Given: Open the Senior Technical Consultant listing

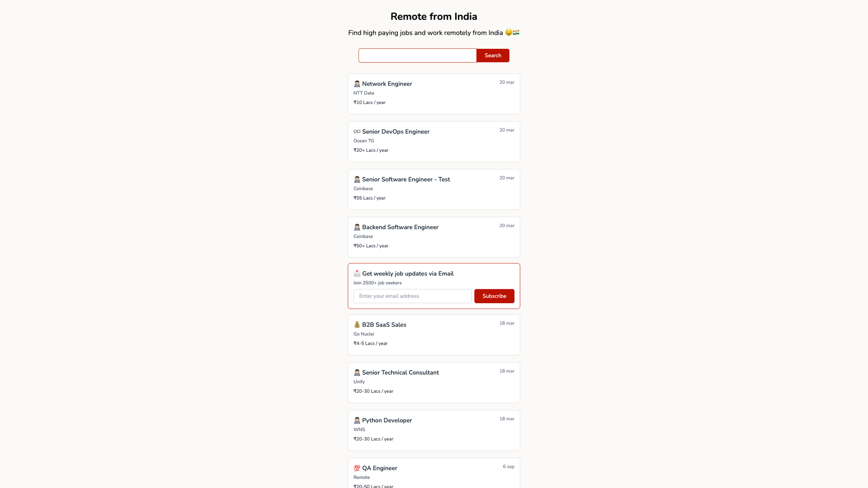Looking at the screenshot, I should [x=400, y=373].
